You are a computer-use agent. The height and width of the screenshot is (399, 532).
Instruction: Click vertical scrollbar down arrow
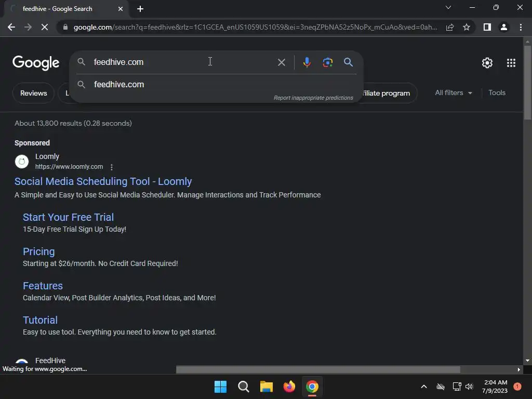[527, 361]
